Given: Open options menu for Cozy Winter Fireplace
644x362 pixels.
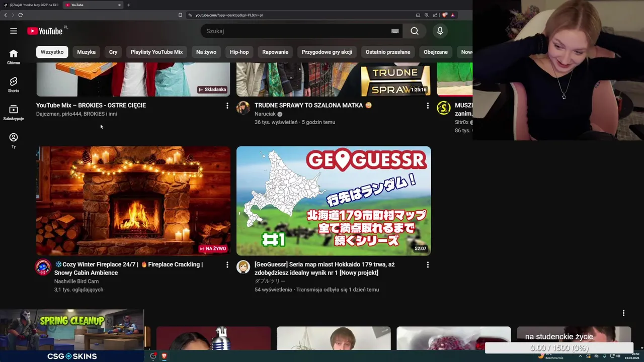Looking at the screenshot, I should point(227,264).
